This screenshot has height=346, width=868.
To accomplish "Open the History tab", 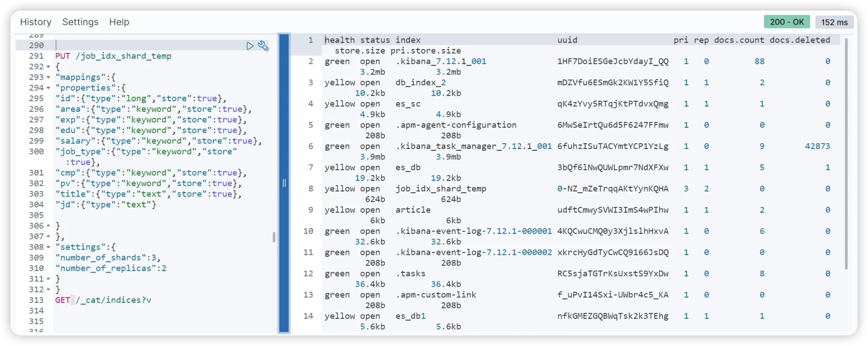I will click(36, 22).
